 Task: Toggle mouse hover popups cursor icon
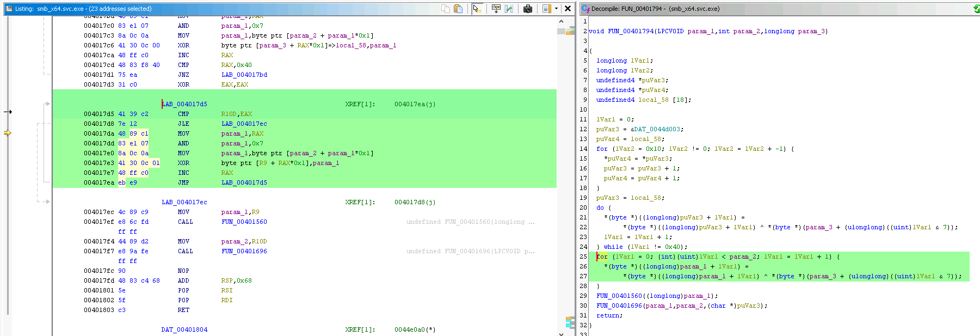point(477,9)
